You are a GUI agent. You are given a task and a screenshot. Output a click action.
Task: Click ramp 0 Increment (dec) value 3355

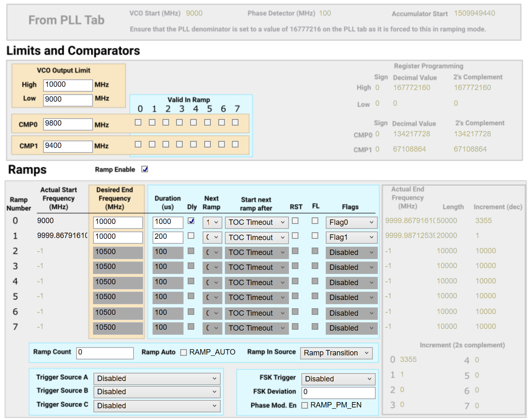point(484,221)
